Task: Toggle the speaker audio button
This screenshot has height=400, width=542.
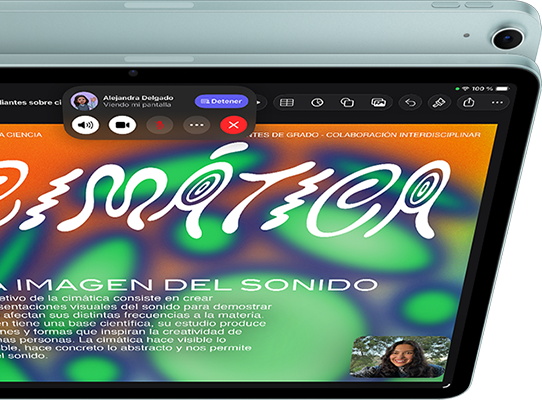Action: click(85, 125)
